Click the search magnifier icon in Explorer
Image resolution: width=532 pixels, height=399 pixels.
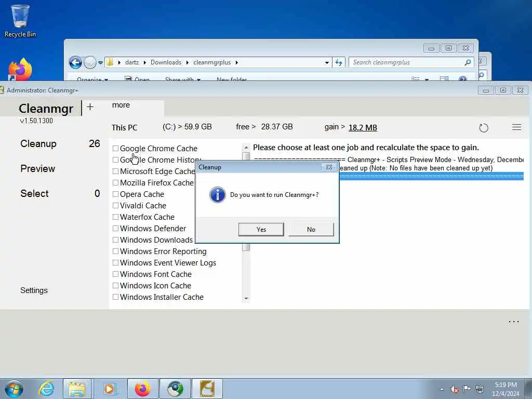coord(468,62)
